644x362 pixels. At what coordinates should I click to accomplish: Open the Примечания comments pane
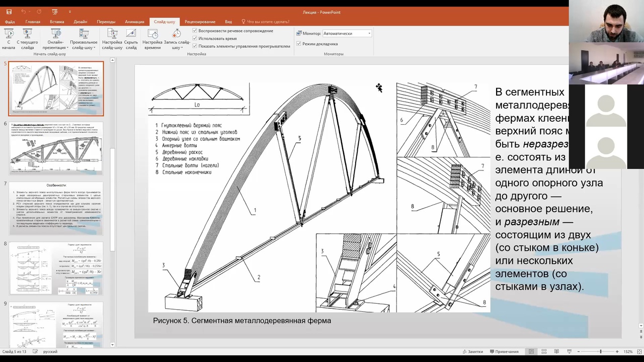coord(504,351)
